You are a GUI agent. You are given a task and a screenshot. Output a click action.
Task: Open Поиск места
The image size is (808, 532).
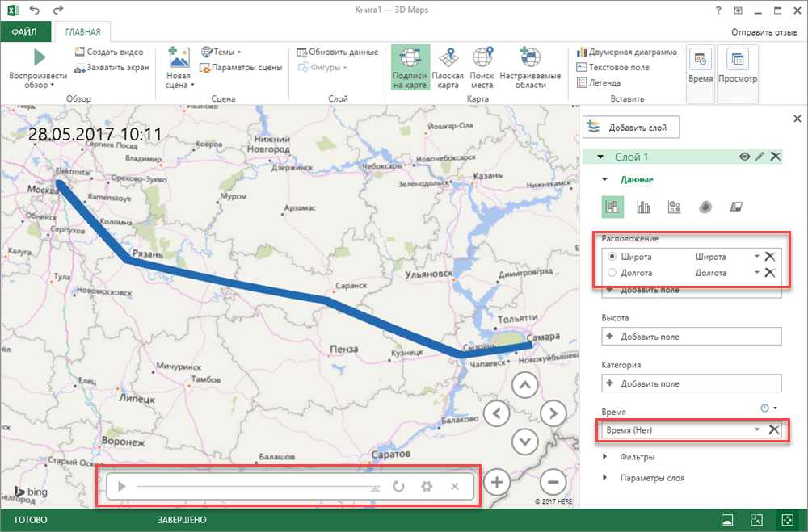(482, 68)
